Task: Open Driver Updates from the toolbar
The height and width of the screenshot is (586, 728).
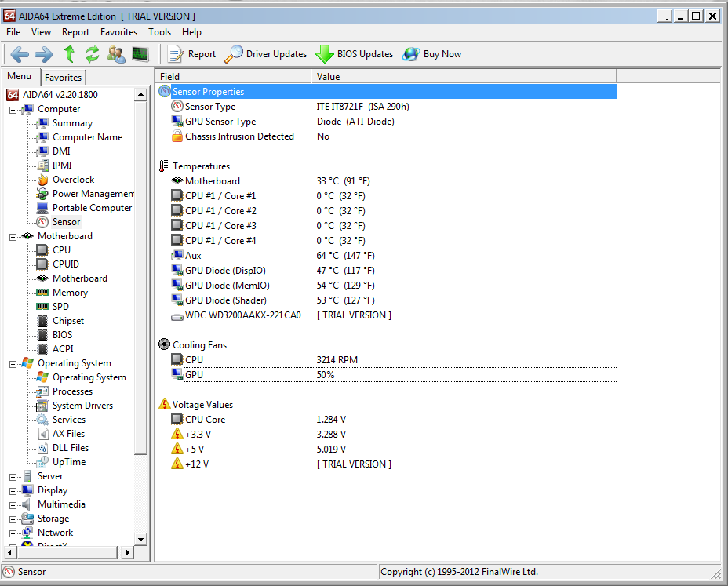Action: coord(266,54)
